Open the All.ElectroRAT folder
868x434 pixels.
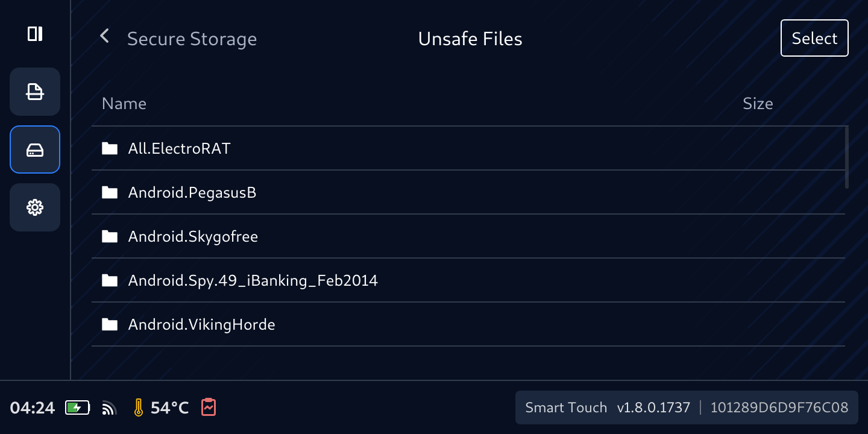[180, 148]
